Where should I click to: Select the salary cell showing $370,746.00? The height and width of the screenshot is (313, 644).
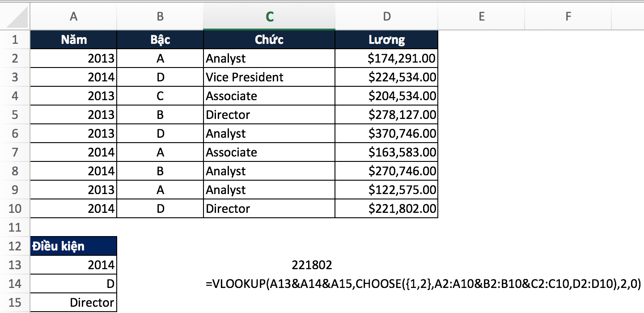[x=386, y=134]
